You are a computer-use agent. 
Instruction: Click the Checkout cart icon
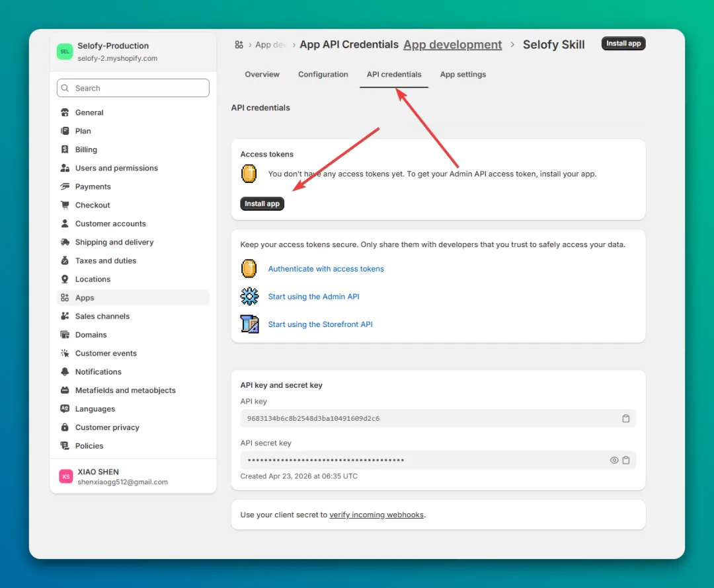click(65, 205)
